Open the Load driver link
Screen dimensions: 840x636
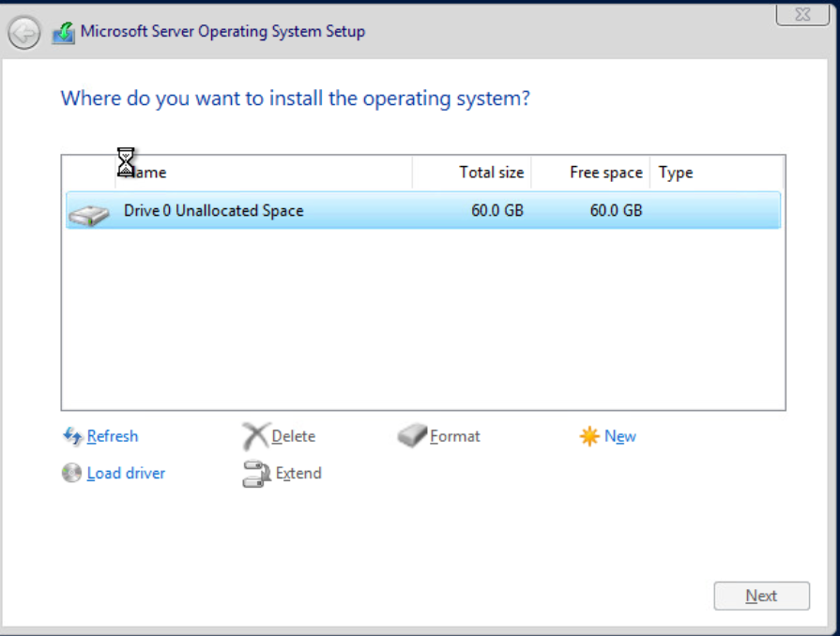tap(126, 474)
